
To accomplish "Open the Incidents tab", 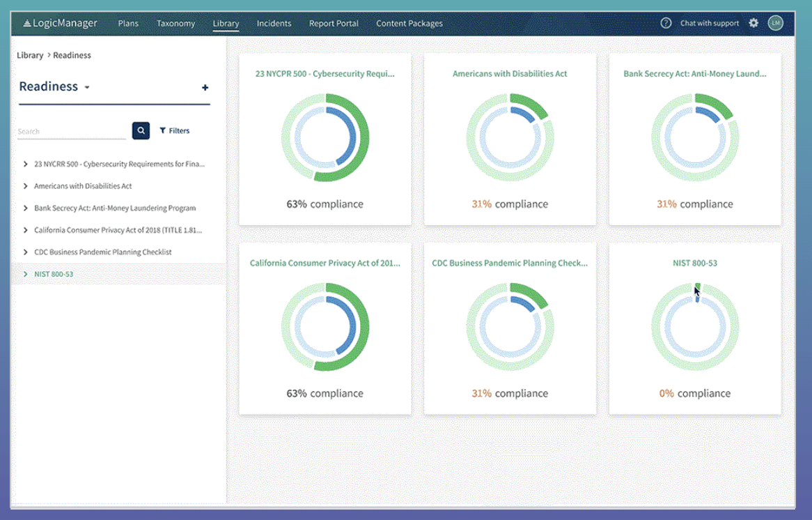I will coord(274,24).
